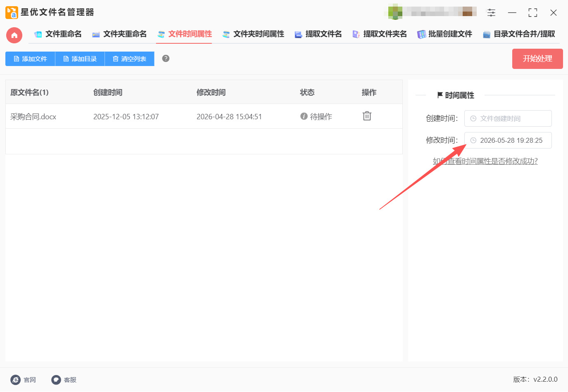
Task: Switch to the 文件夹重命名 tab
Action: [x=119, y=34]
